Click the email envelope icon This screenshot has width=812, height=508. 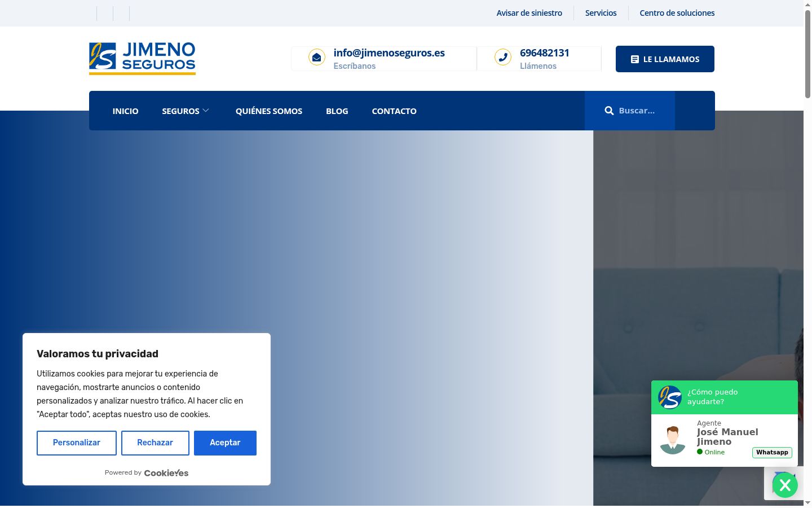(317, 57)
